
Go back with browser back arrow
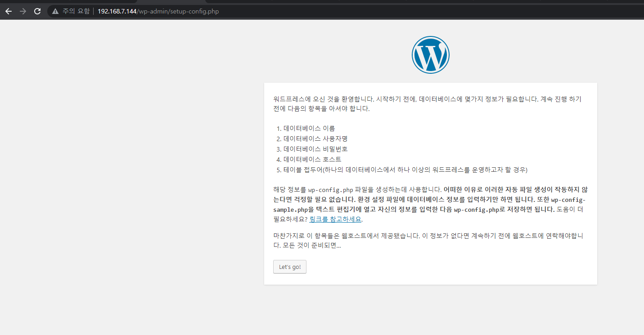click(9, 11)
